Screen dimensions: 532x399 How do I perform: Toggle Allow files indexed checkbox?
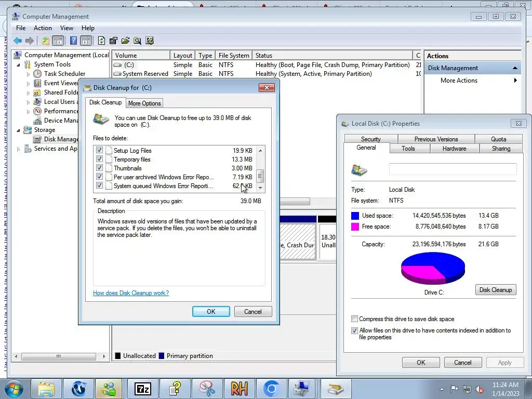pyautogui.click(x=354, y=330)
